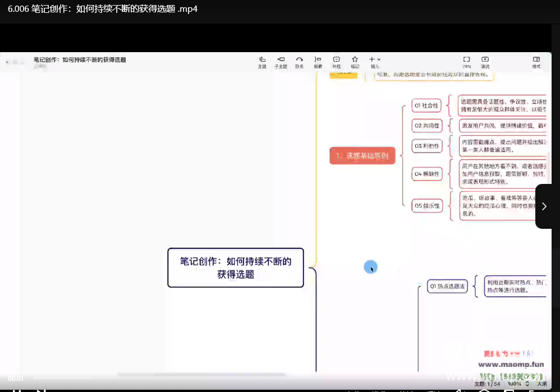Viewport: 560px width, 392px height.
Task: Enter ZEN mode
Action: (466, 61)
